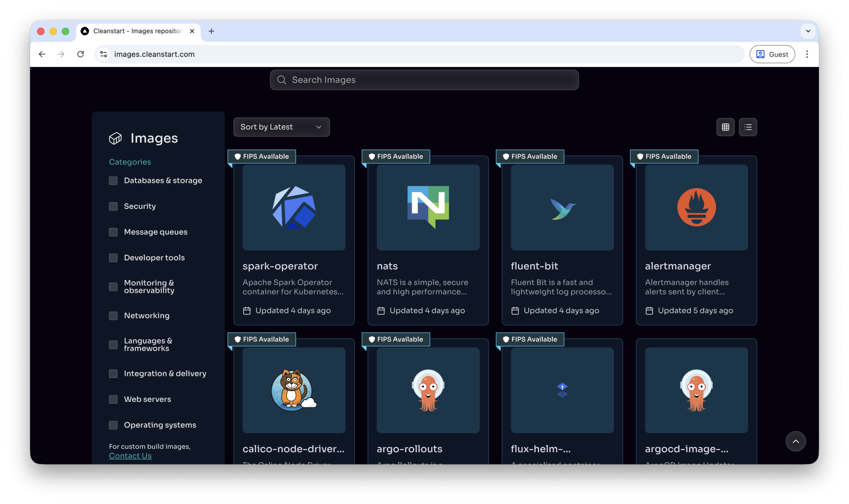The height and width of the screenshot is (504, 849).
Task: Click the FIPS Available badge on nats
Action: tap(396, 157)
